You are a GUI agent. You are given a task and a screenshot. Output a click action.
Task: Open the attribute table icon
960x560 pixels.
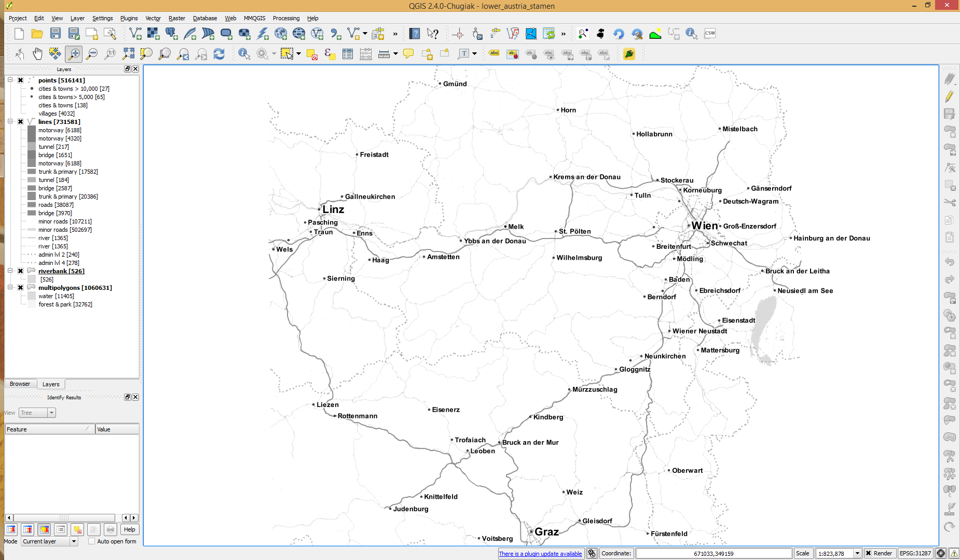click(x=348, y=54)
